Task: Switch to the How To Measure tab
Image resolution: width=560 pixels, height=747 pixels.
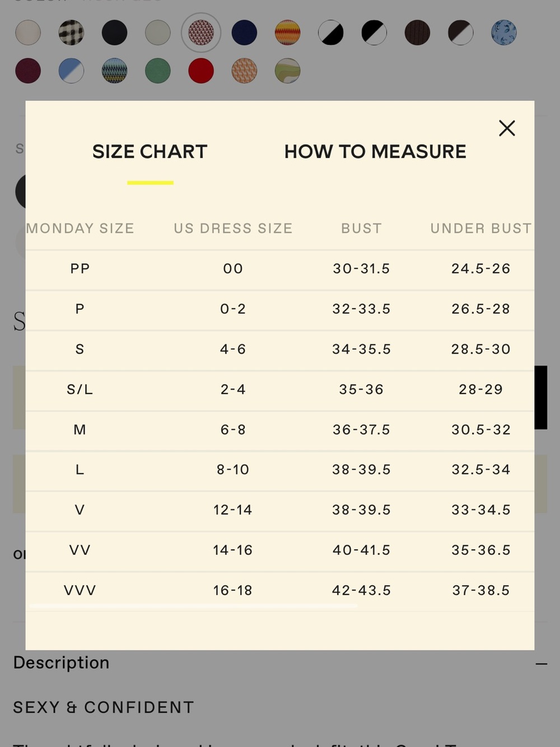Action: (375, 151)
